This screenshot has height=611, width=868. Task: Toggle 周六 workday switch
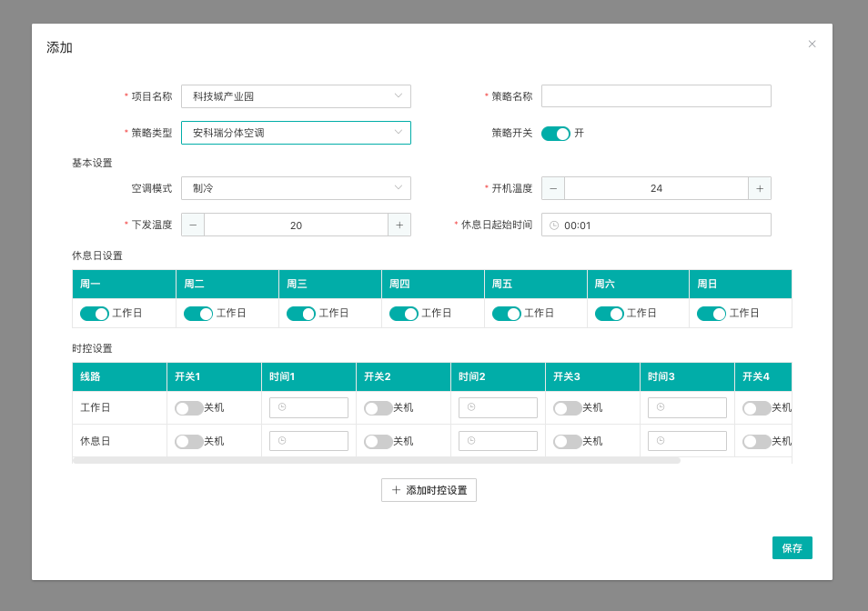click(x=609, y=314)
